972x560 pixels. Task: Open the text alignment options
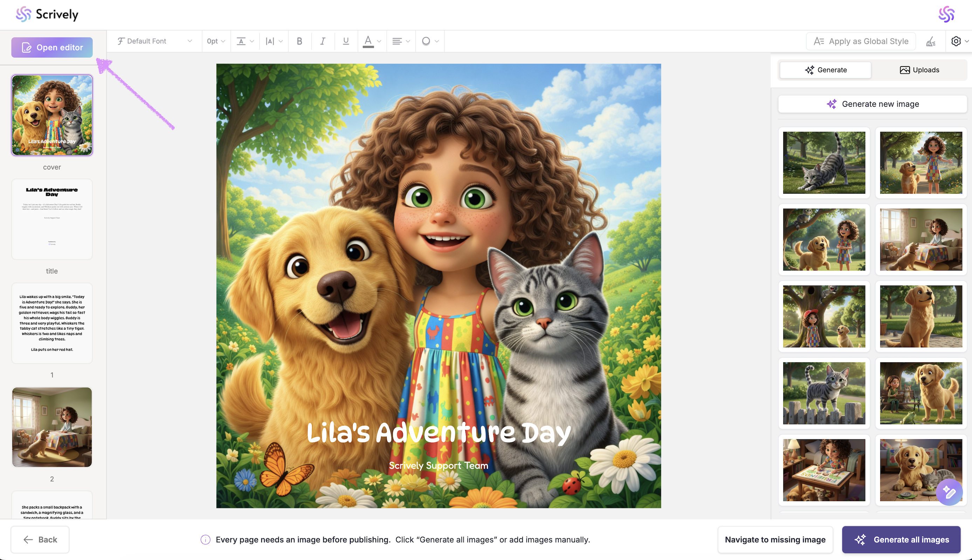coord(401,41)
